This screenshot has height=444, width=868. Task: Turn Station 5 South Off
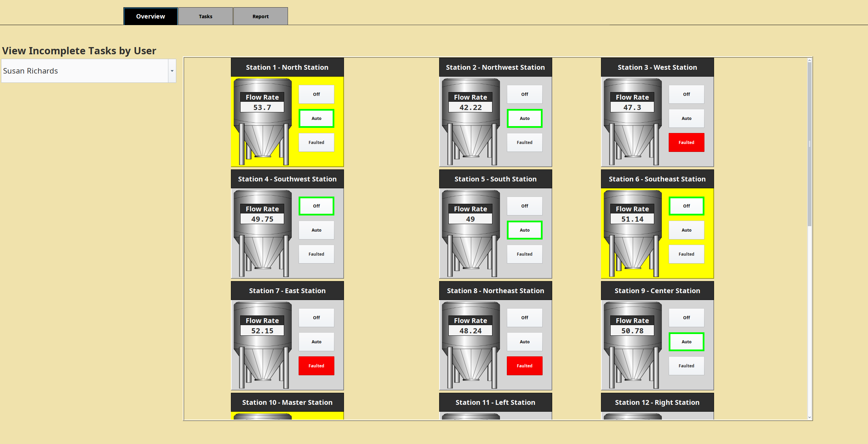tap(525, 206)
